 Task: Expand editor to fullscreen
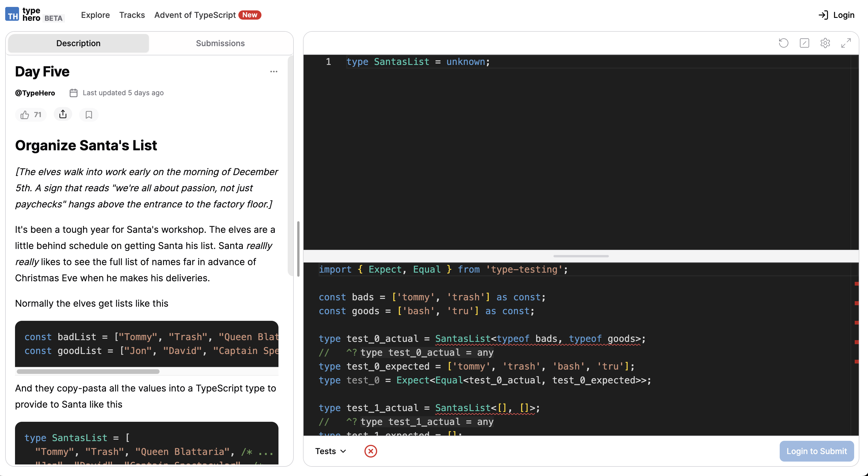pos(846,43)
